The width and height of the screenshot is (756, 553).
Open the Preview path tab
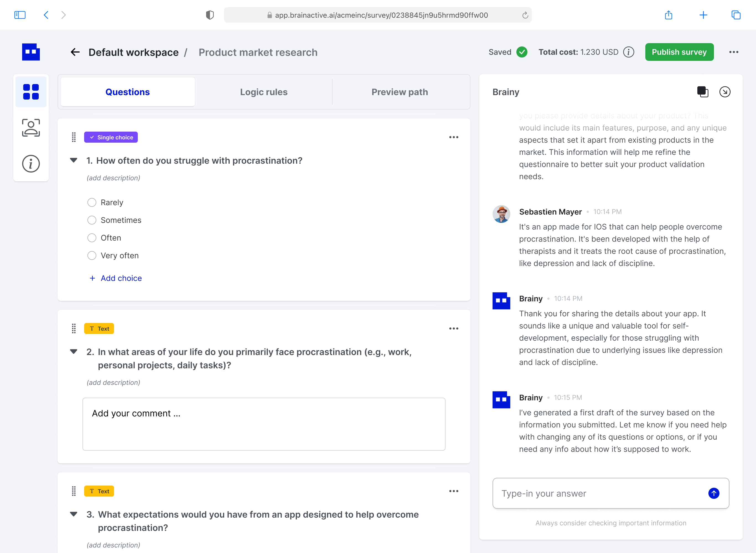[400, 92]
